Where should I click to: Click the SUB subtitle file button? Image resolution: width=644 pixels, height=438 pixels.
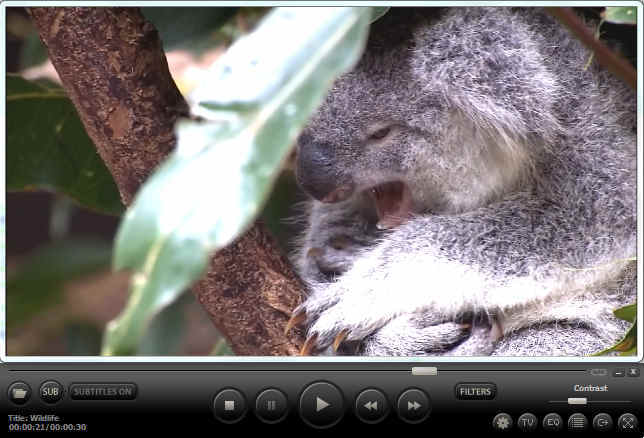tap(51, 391)
